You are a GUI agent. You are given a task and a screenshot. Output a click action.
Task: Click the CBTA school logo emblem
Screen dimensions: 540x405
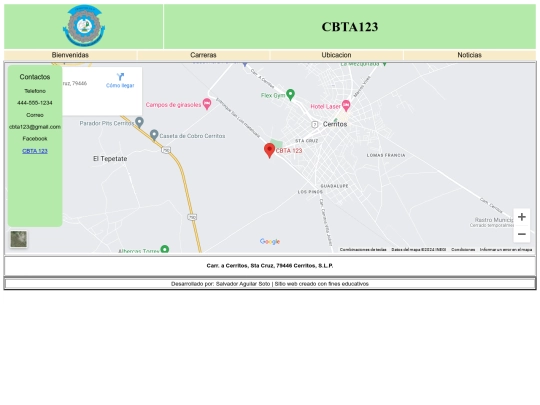coord(84,26)
